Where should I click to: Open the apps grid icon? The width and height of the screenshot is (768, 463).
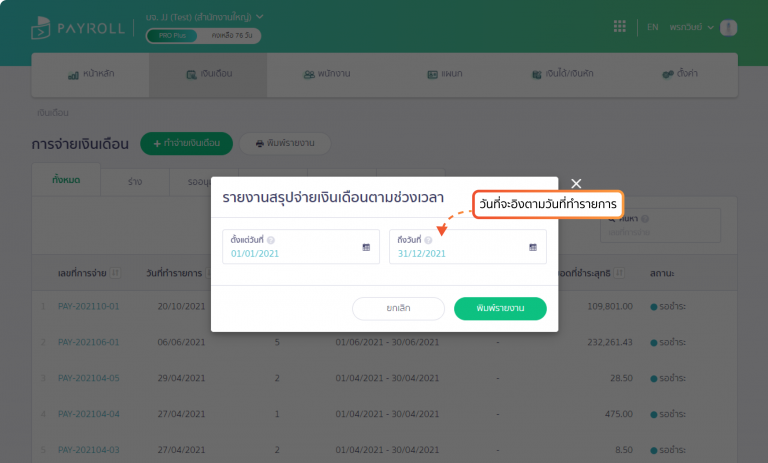pyautogui.click(x=620, y=27)
